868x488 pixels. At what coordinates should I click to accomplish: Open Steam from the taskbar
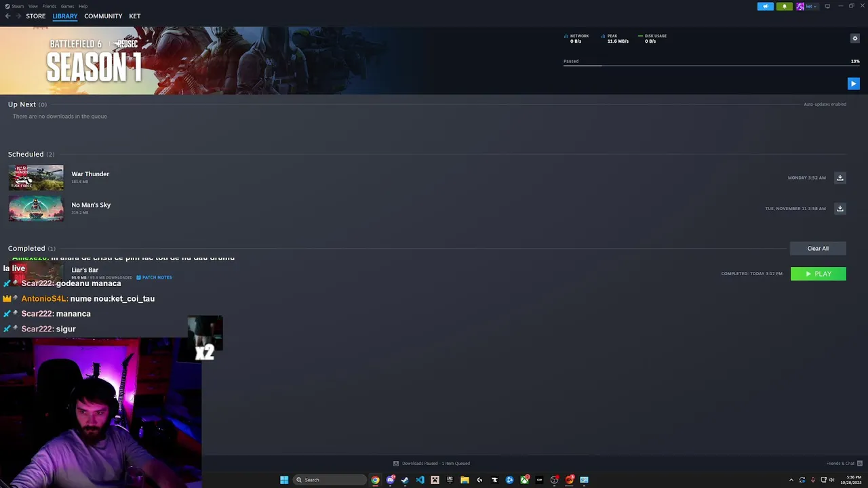pyautogui.click(x=405, y=480)
